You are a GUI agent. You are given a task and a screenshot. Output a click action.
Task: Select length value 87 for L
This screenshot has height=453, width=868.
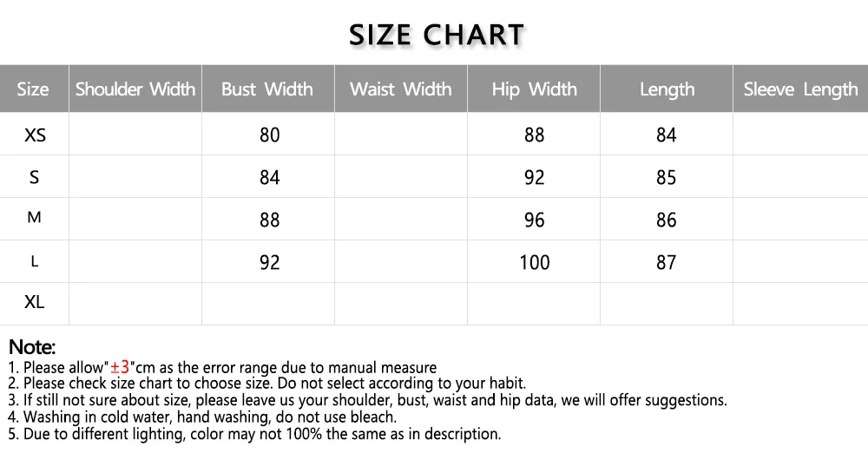[666, 262]
